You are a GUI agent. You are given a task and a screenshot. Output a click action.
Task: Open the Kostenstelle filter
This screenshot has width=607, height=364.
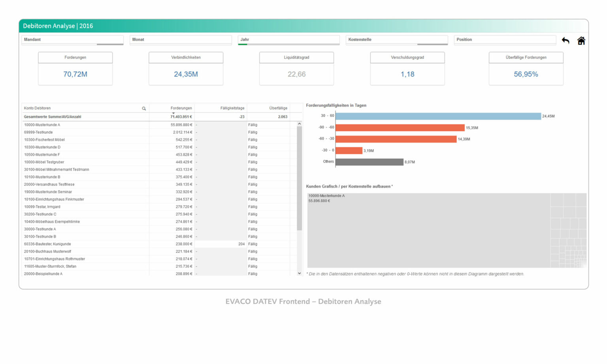[x=397, y=39]
